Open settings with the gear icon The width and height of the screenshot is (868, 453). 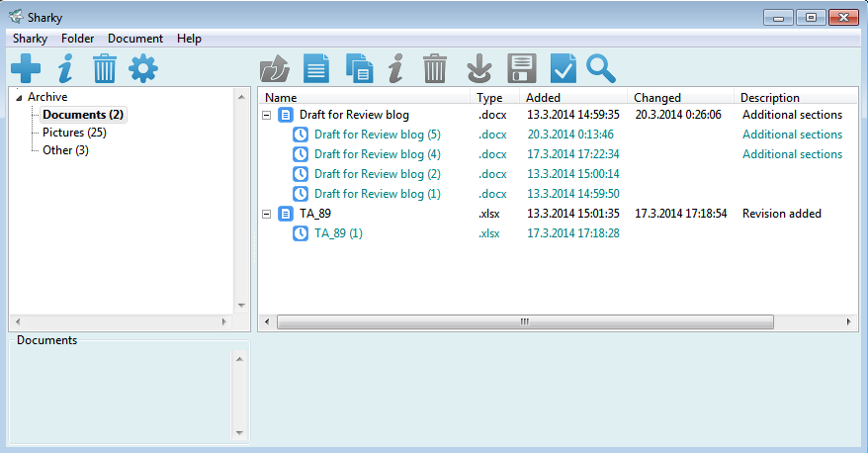[x=143, y=69]
